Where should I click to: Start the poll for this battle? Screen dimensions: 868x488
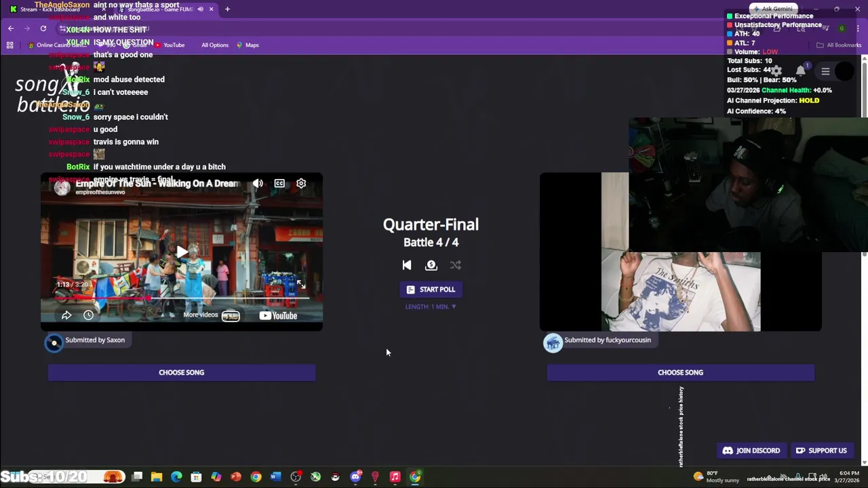431,289
